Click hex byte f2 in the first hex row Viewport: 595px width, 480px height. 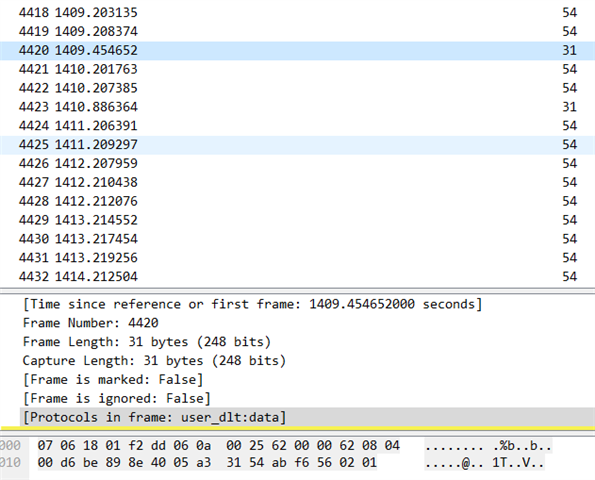[135, 445]
